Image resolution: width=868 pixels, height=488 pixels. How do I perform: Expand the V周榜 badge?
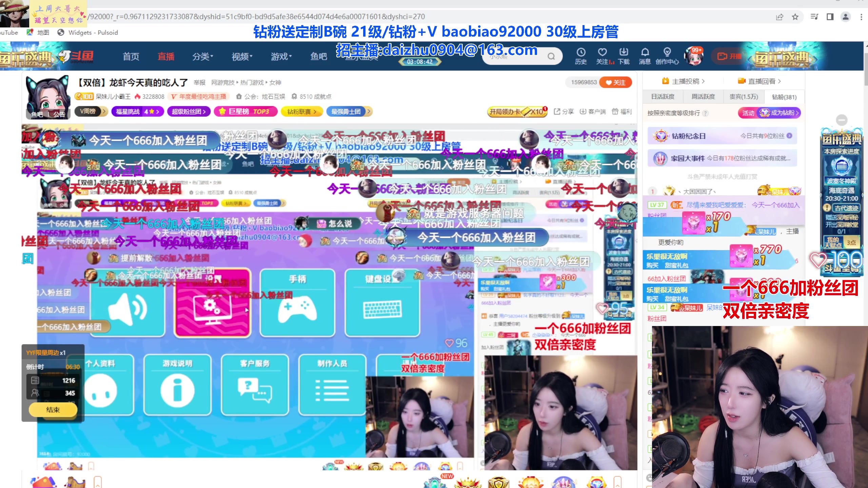(x=92, y=111)
